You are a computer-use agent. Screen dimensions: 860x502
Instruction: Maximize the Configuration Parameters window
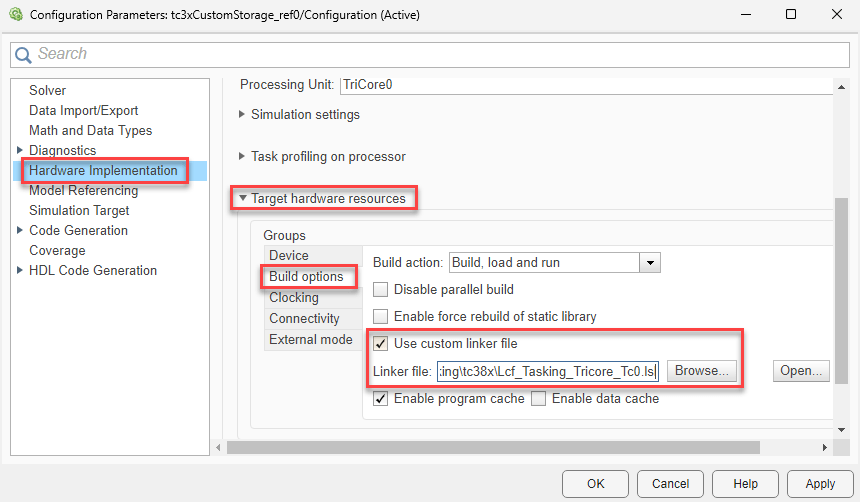pyautogui.click(x=791, y=15)
